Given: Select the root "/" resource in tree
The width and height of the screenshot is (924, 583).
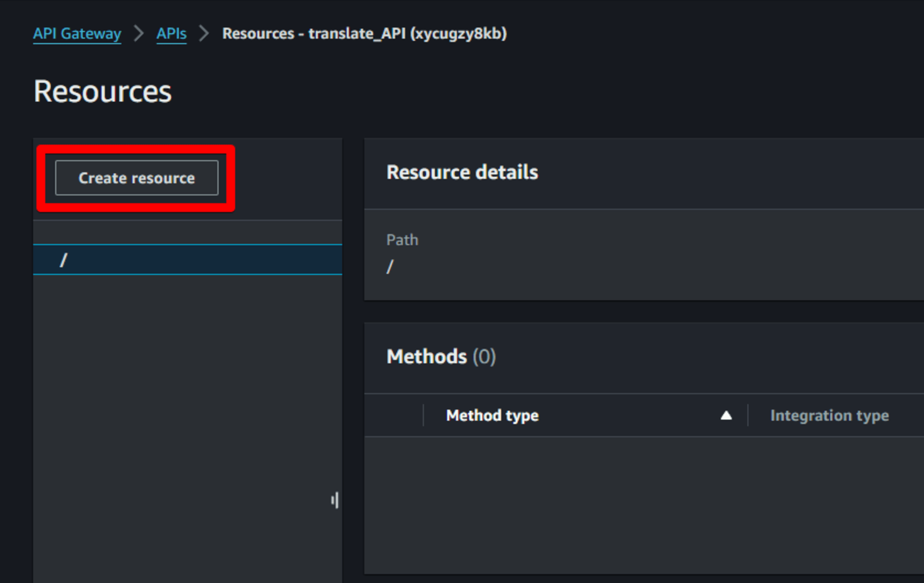Looking at the screenshot, I should pyautogui.click(x=188, y=260).
